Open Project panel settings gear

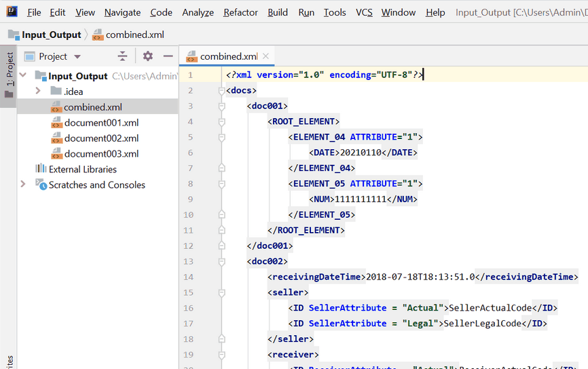[148, 56]
